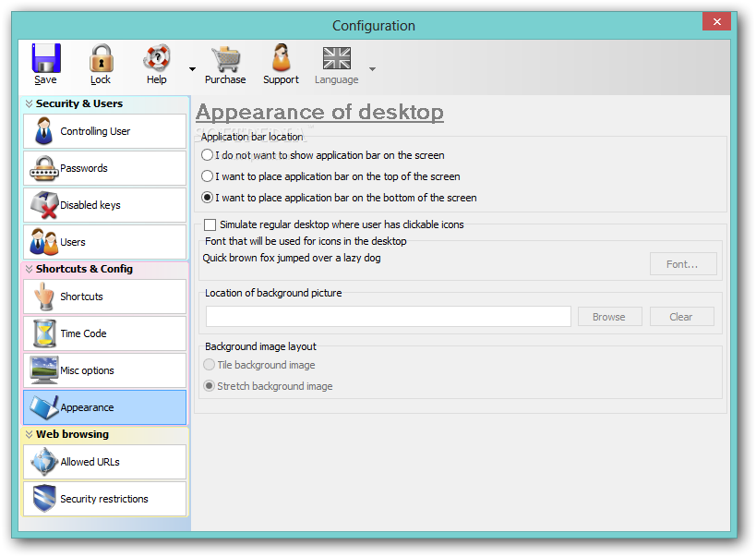The width and height of the screenshot is (756, 557).
Task: Close the Configuration window
Action: (x=716, y=22)
